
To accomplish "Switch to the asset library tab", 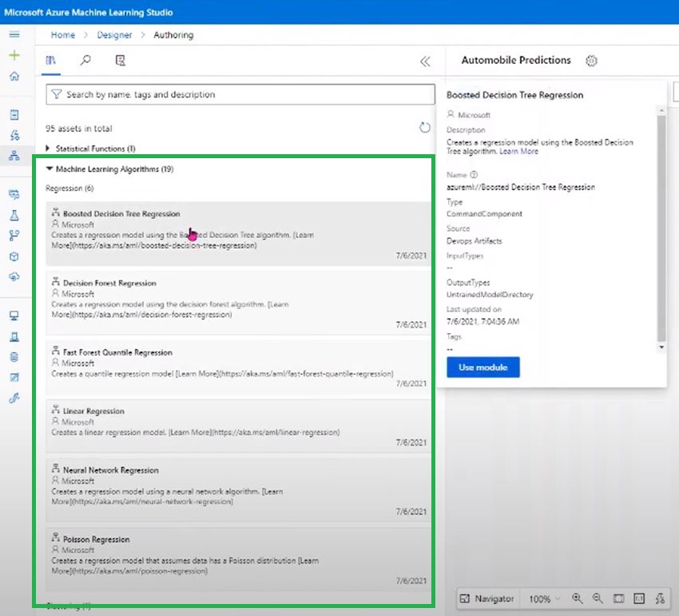I will coord(50,60).
